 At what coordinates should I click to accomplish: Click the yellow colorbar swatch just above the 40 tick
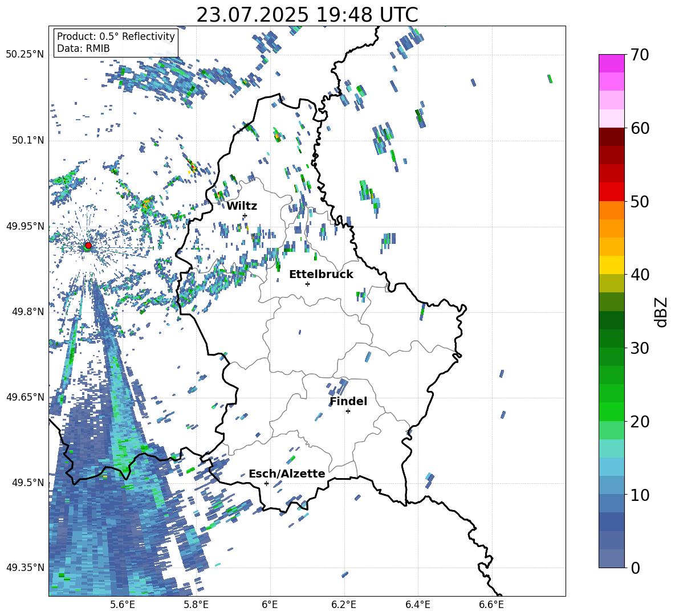pyautogui.click(x=611, y=265)
